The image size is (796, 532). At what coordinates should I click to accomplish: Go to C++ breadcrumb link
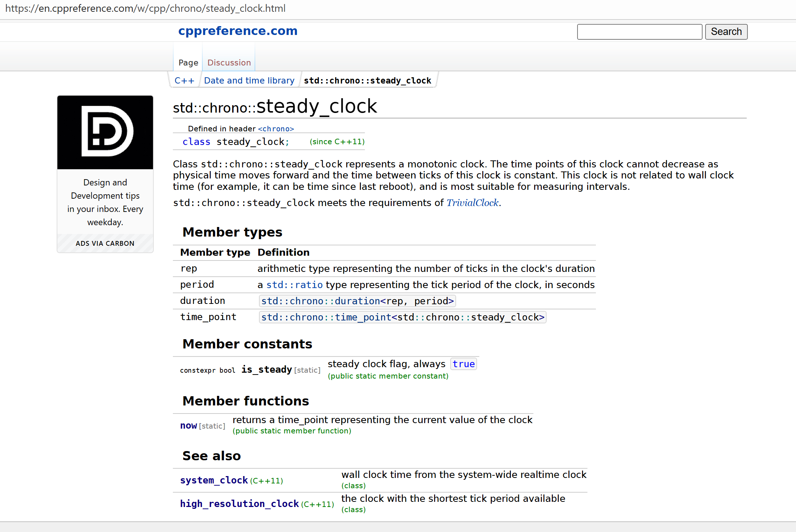point(184,81)
